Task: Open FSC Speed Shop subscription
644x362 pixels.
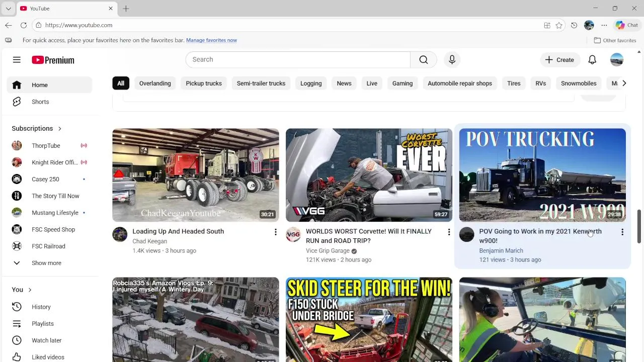Action: (x=49, y=229)
